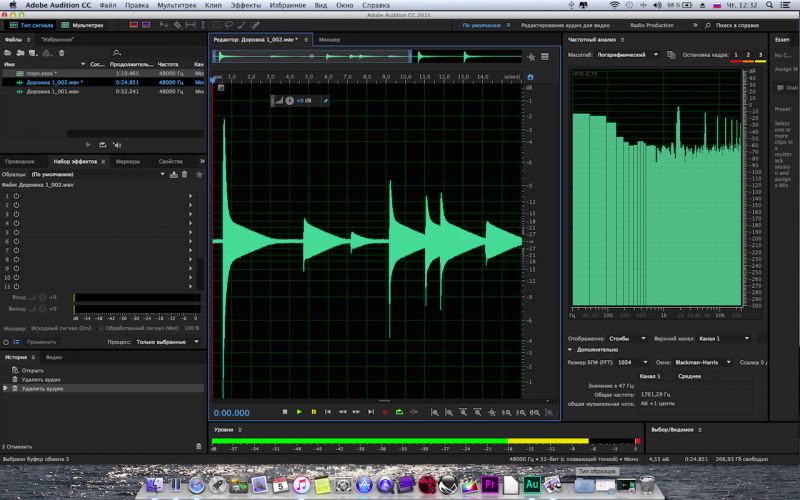
Task: Show the spectral pitch display (purple icon)
Action: [x=146, y=24]
